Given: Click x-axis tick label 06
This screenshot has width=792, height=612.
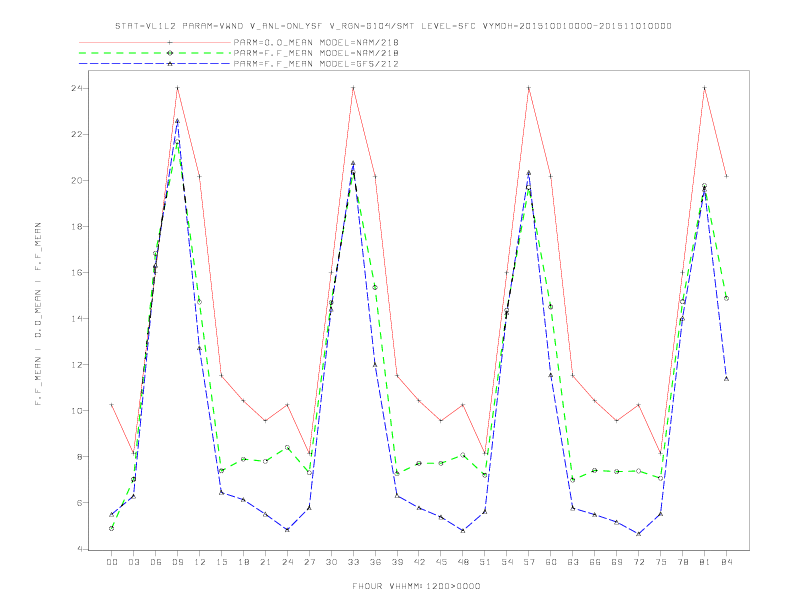Looking at the screenshot, I should 156,562.
